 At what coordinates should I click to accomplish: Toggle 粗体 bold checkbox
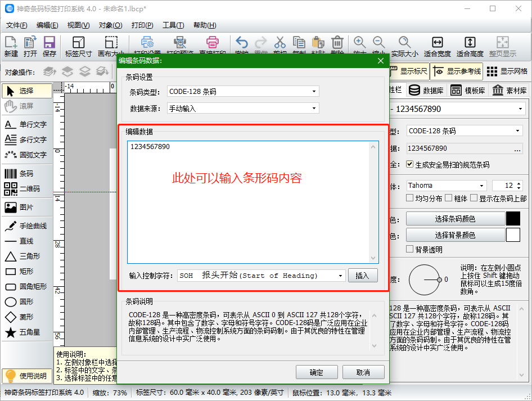[x=449, y=198]
